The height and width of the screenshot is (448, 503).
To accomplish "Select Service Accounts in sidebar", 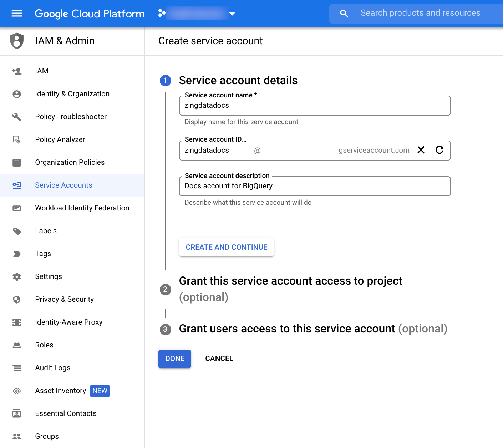I will 72,185.
